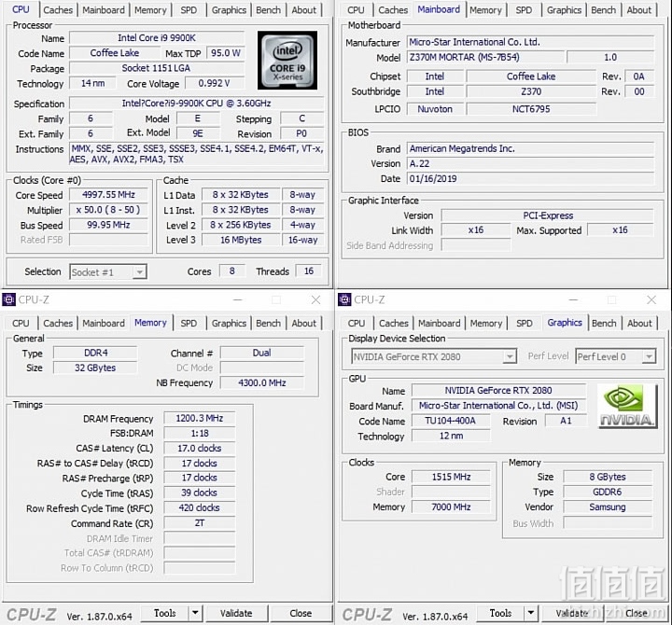The height and width of the screenshot is (625, 672).
Task: Click GPU memory vendor Samsung
Action: tap(608, 507)
